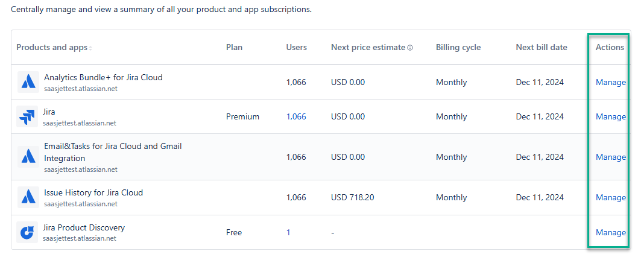Click the Jira Product Discovery icon
The image size is (644, 263).
[x=27, y=232]
